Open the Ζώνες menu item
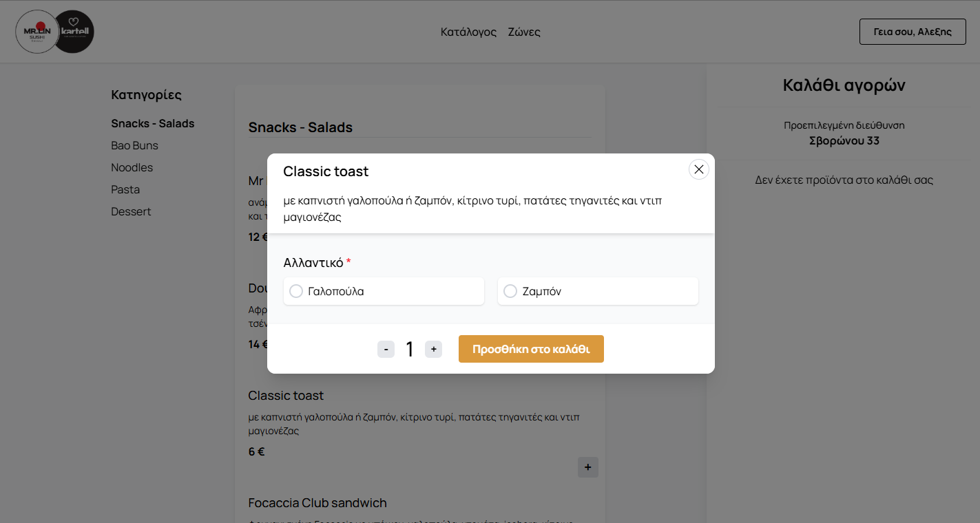980x523 pixels. [524, 32]
